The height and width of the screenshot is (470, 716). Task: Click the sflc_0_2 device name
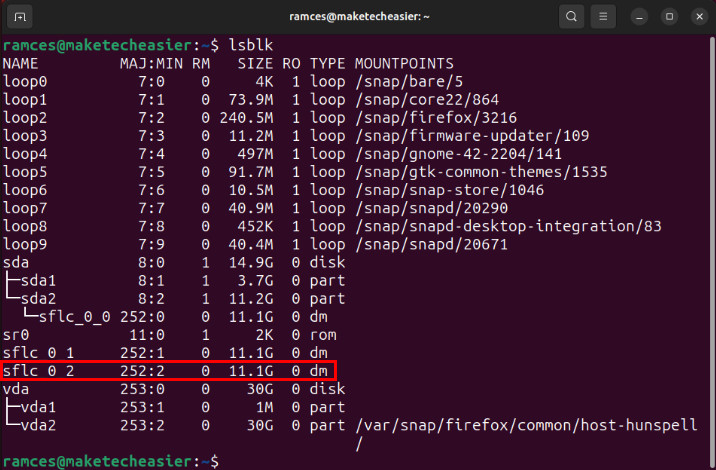tap(38, 371)
